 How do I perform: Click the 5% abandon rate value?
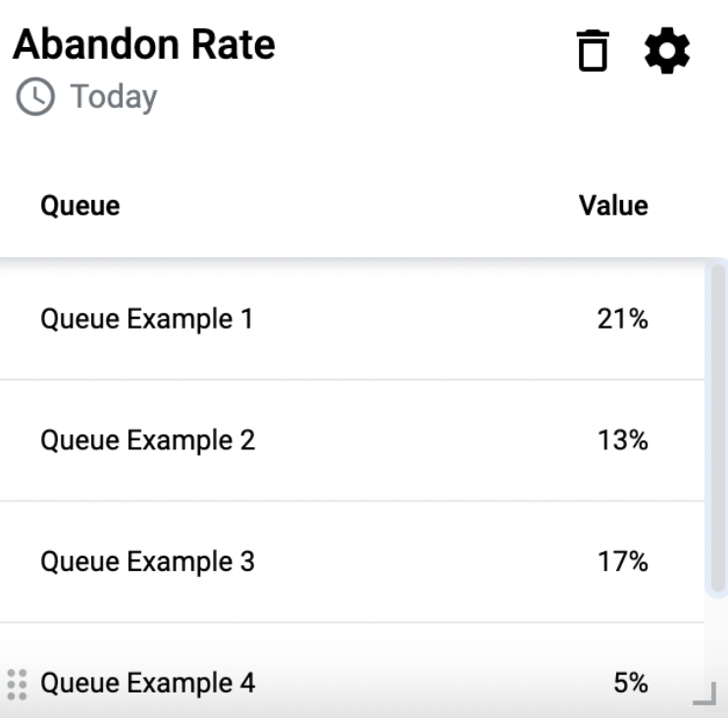631,684
